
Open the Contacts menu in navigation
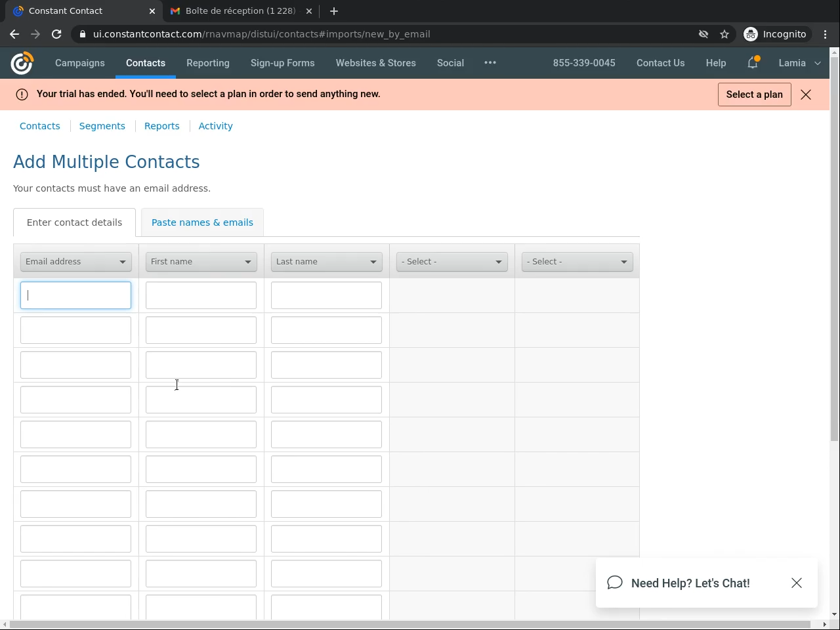point(146,63)
